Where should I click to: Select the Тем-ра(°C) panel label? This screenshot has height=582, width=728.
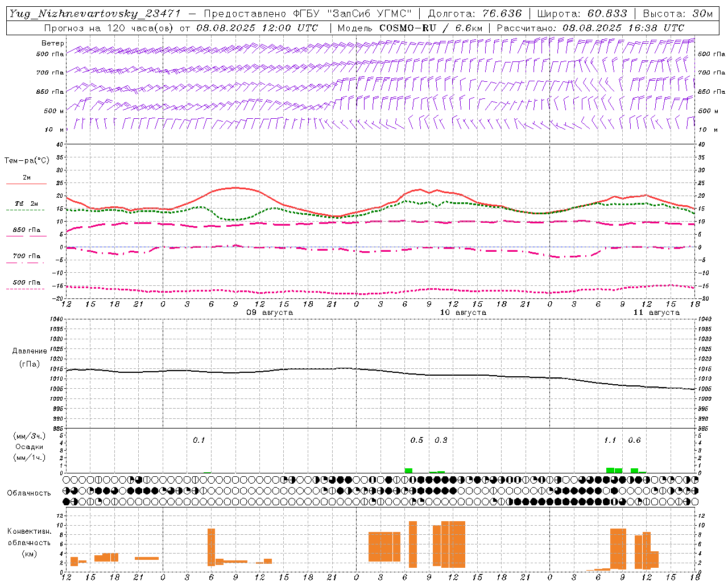(27, 161)
